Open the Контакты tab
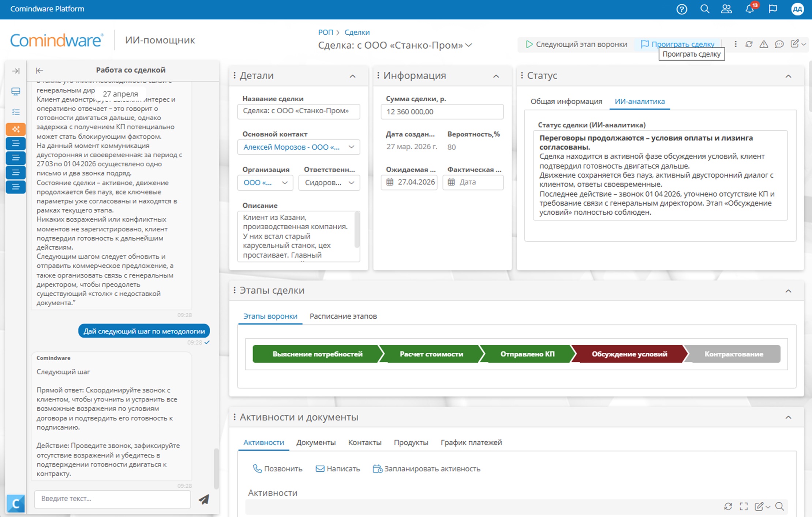The height and width of the screenshot is (517, 812). coord(364,442)
